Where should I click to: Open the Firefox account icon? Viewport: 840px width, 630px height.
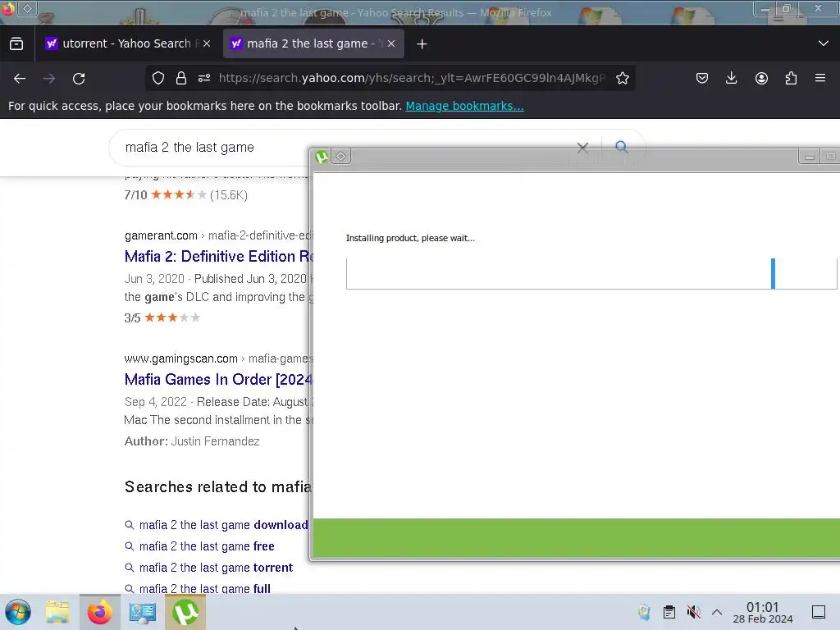click(x=761, y=78)
